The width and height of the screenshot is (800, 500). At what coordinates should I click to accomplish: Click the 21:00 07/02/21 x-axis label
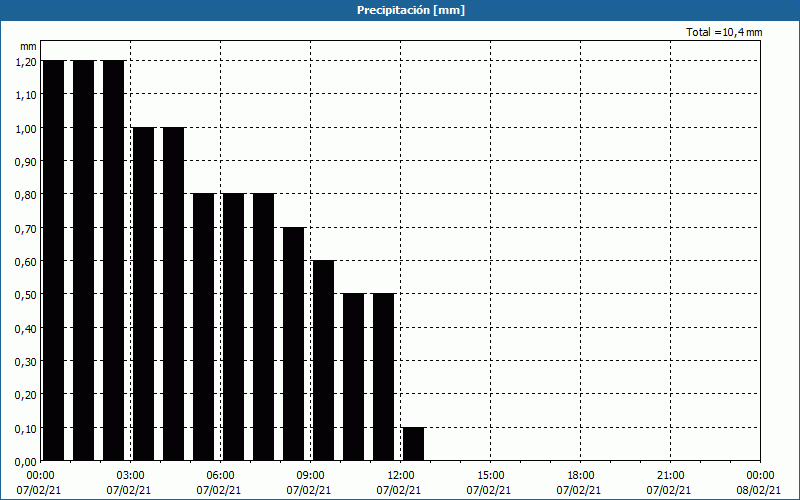tap(669, 483)
